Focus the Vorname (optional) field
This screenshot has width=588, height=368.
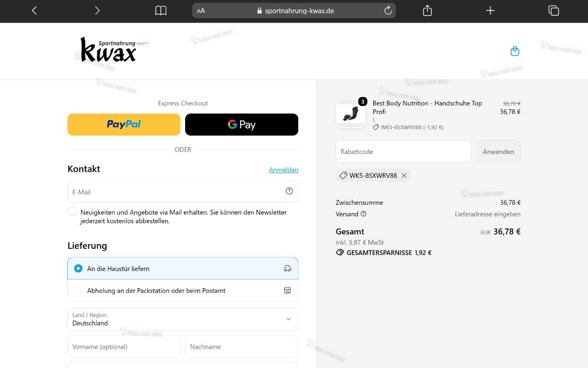tap(124, 347)
